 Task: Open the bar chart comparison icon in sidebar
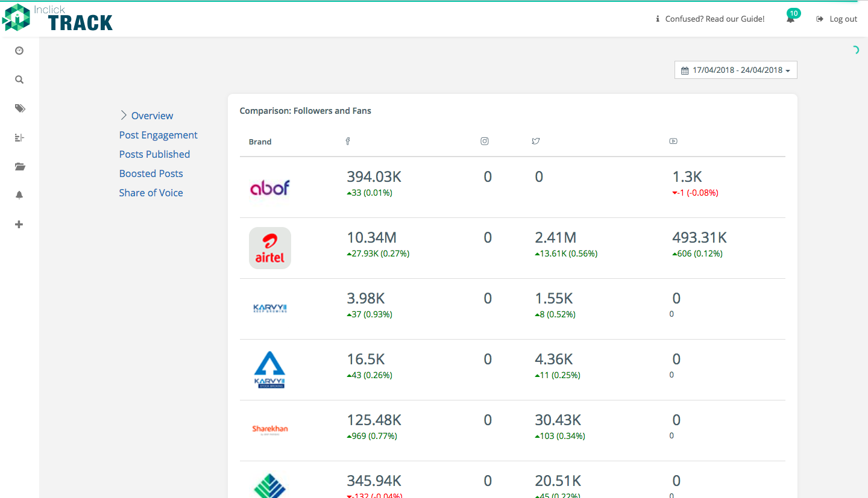pyautogui.click(x=19, y=138)
